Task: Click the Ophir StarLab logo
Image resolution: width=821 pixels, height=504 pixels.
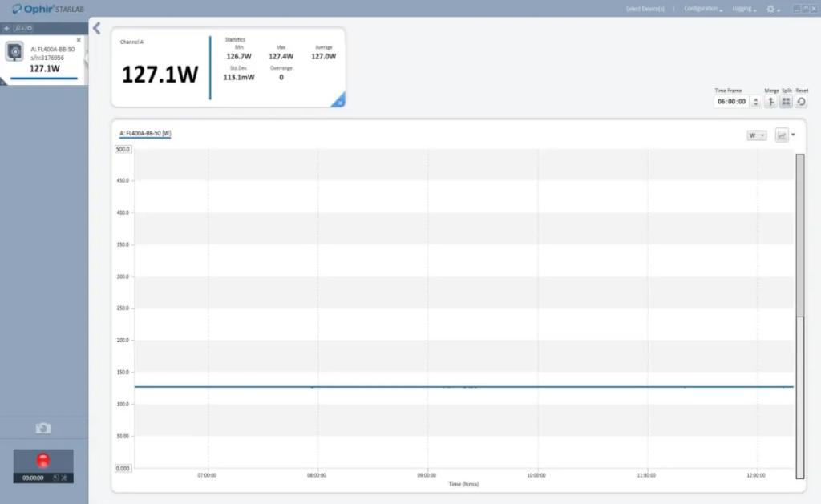Action: 48,9
